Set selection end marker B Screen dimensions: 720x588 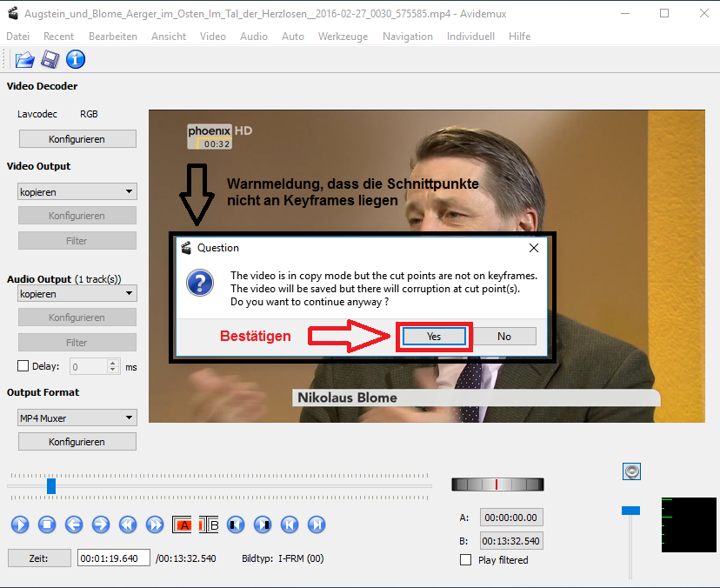point(209,525)
